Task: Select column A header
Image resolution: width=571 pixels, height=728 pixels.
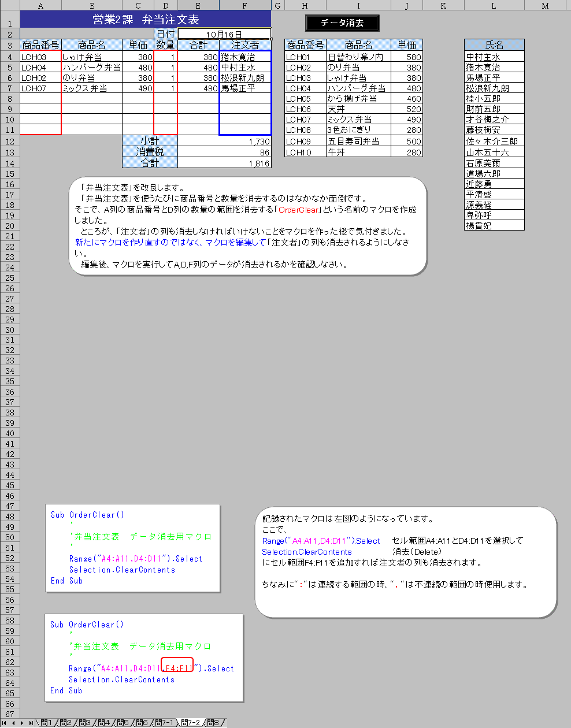Action: point(40,5)
